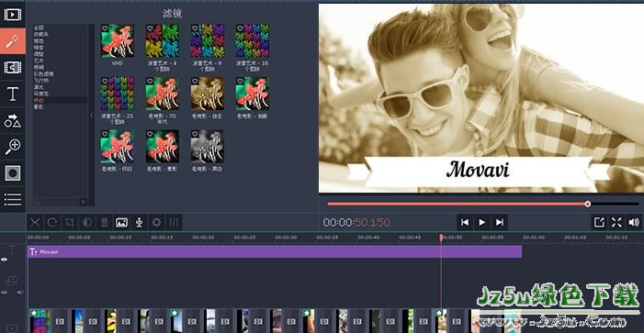Viewport: 644px width, 333px height.
Task: Open the More tools list icon
Action: [x=12, y=200]
